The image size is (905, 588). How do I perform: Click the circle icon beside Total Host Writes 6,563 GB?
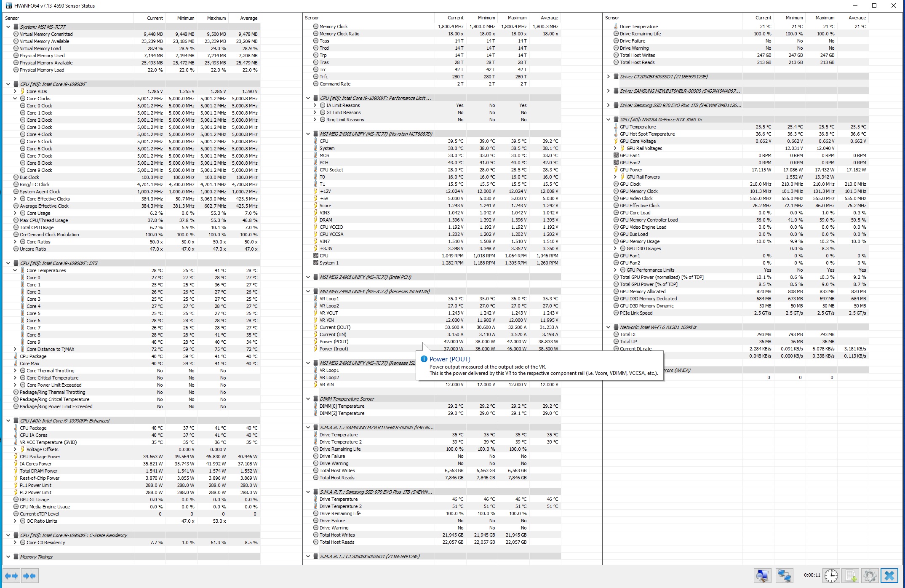[316, 470]
